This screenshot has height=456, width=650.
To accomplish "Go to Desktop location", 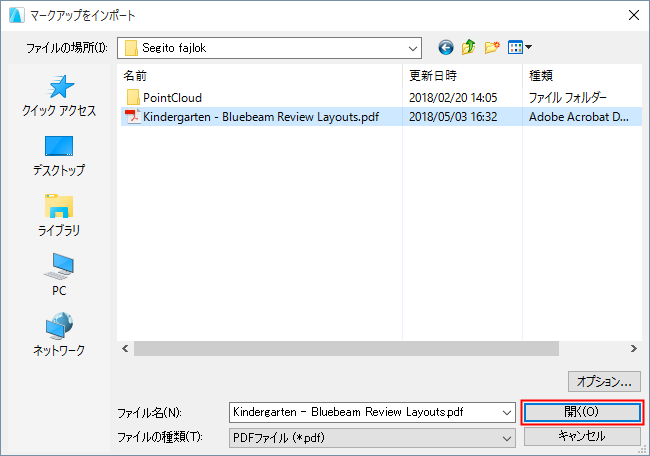I will 59,156.
